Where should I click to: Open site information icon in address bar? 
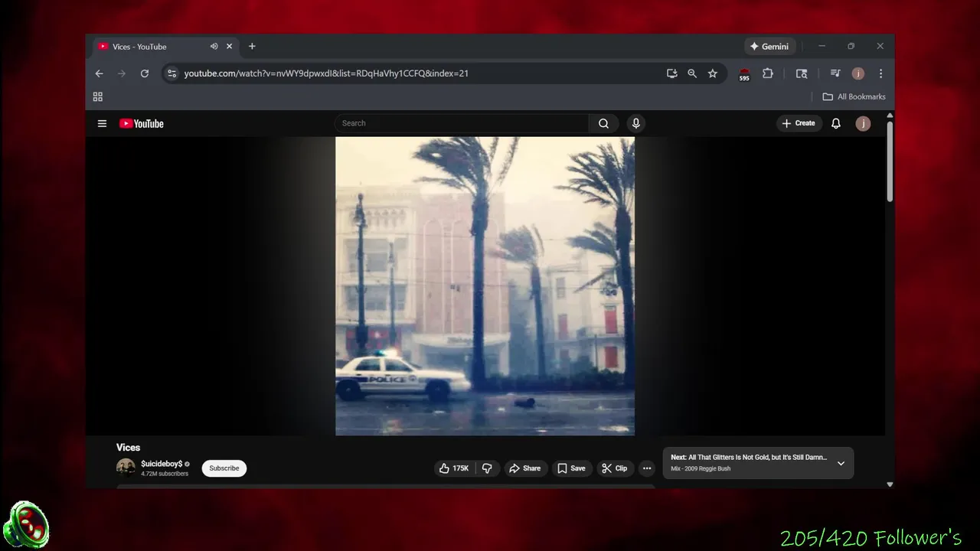click(x=171, y=73)
